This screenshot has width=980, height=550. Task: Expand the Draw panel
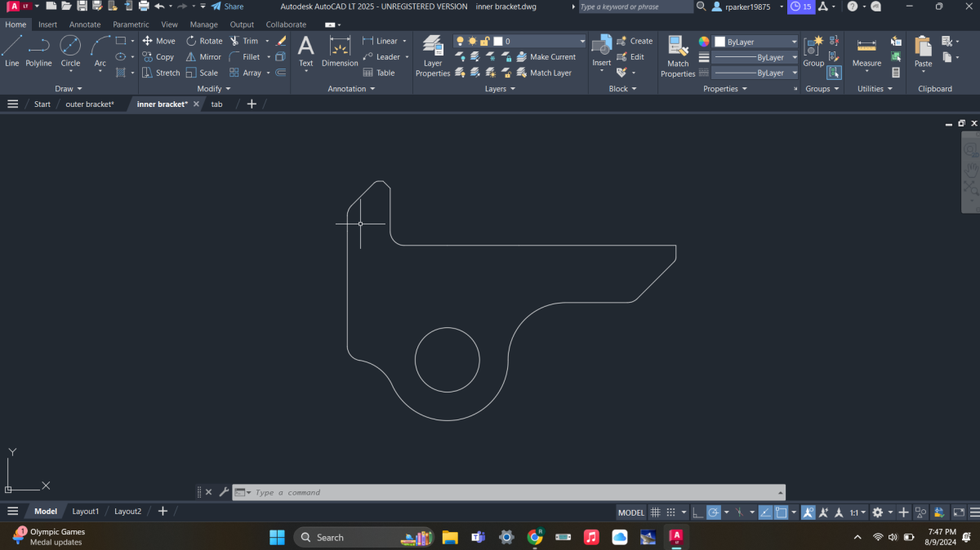pyautogui.click(x=69, y=88)
